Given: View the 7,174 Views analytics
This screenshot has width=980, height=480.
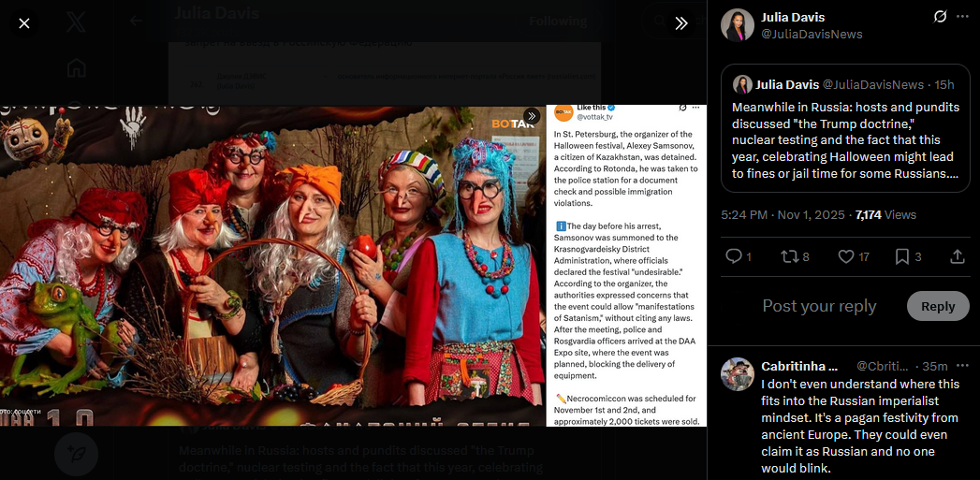Looking at the screenshot, I should (x=885, y=215).
